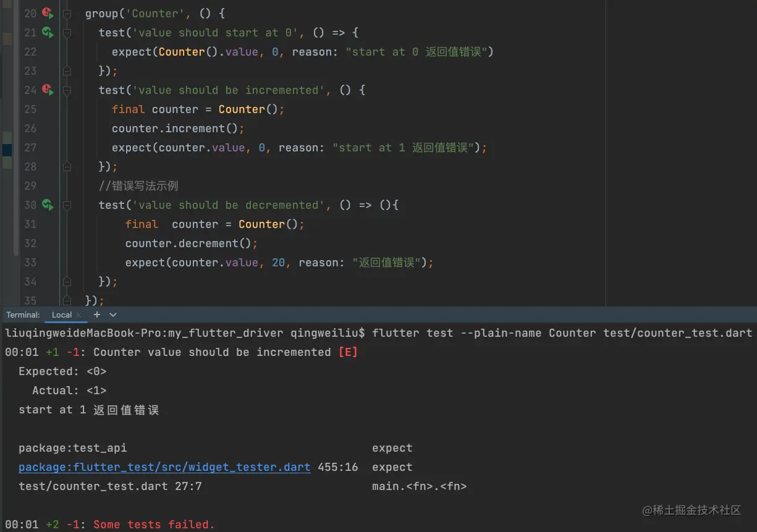Run passed test 'value should start at 0'
Image resolution: width=757 pixels, height=532 pixels.
click(x=48, y=32)
